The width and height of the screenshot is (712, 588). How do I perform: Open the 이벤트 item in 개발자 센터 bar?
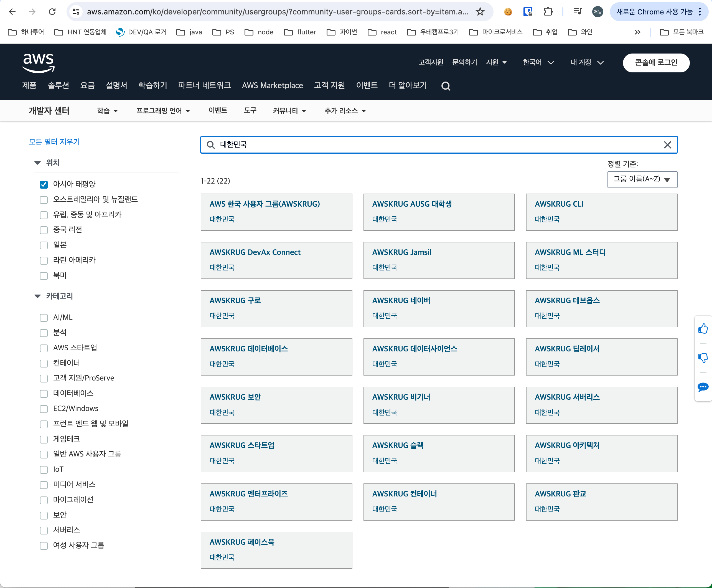tap(218, 110)
